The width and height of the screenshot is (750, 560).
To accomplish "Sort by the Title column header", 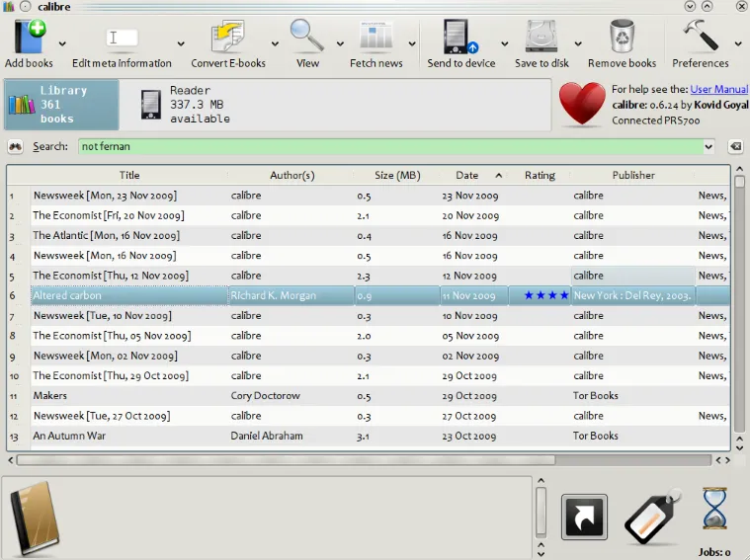I will click(129, 175).
